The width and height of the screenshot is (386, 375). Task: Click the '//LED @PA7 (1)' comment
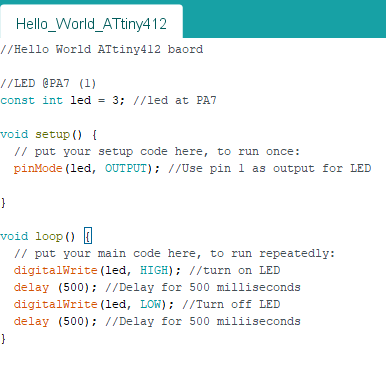tap(48, 83)
